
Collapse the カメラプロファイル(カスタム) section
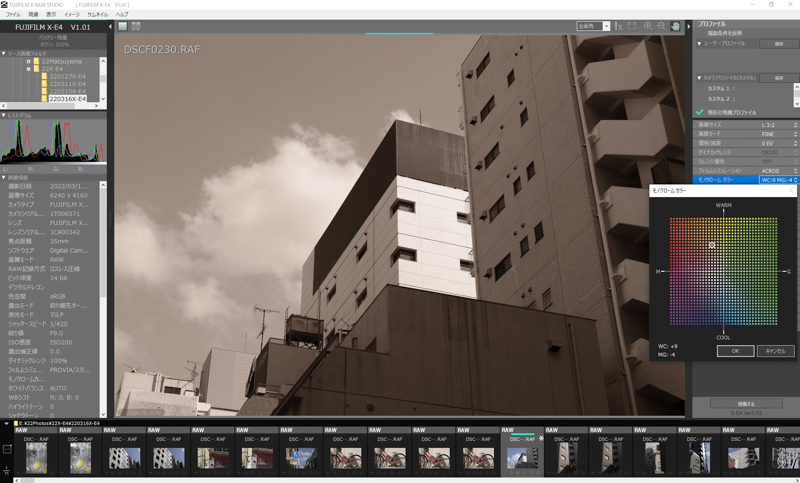pos(699,78)
